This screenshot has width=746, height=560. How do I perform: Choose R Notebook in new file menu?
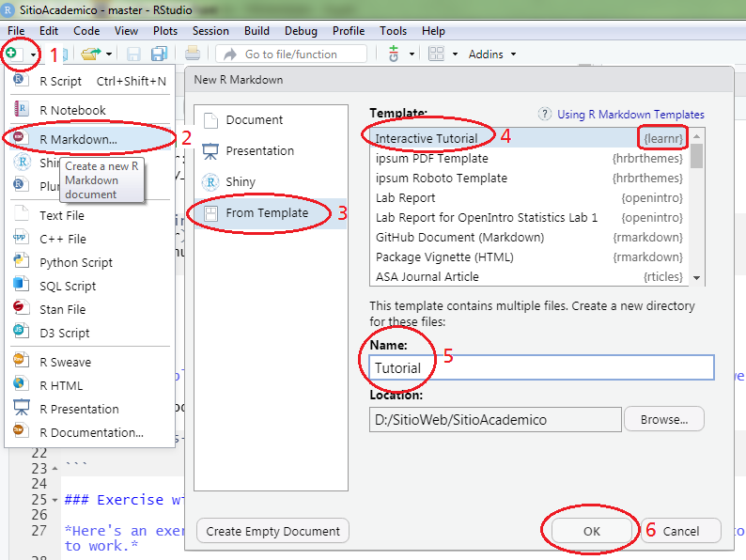pyautogui.click(x=90, y=110)
